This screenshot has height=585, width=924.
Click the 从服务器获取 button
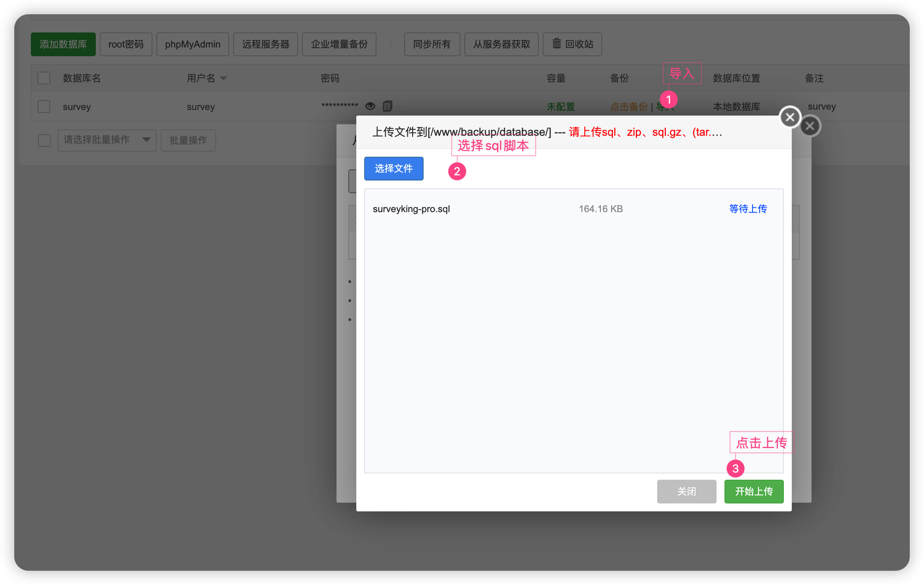501,44
